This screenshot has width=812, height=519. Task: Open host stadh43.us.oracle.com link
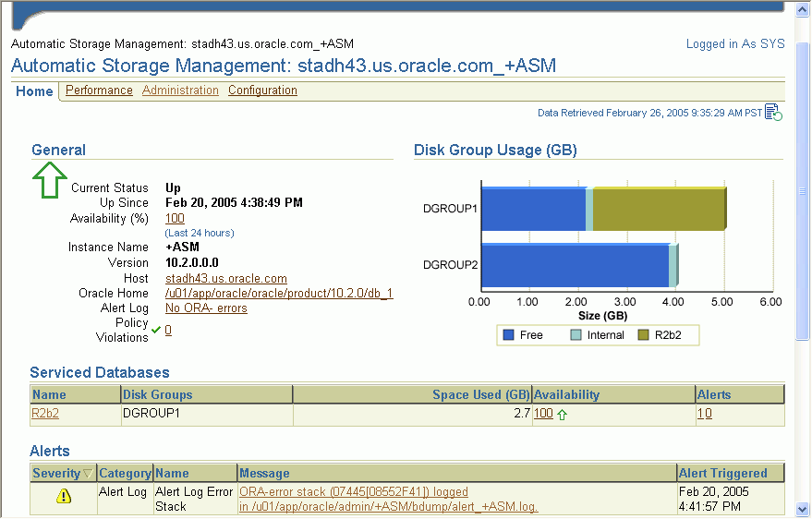click(x=225, y=278)
